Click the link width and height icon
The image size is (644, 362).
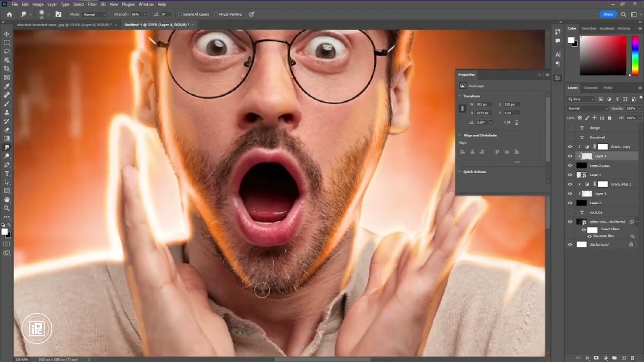462,109
